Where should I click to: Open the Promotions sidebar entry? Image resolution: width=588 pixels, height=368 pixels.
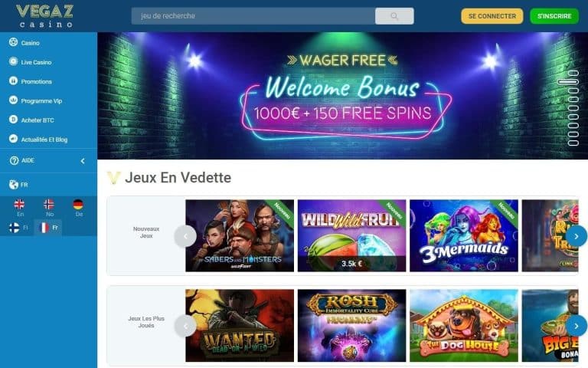click(36, 81)
